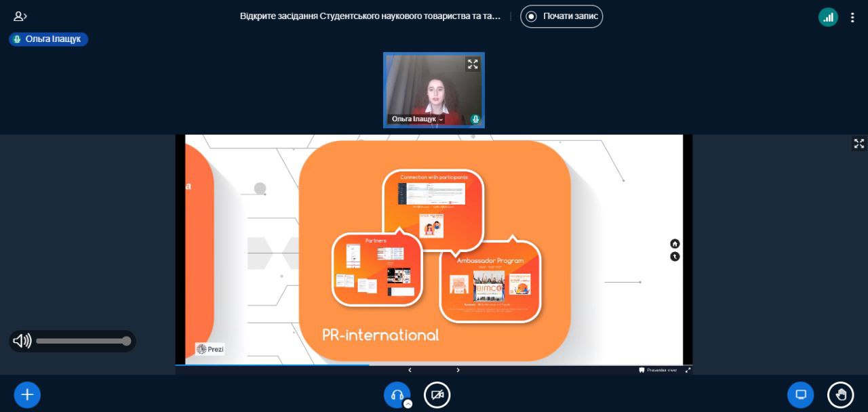Make the webcam video fullscreen

(x=473, y=64)
